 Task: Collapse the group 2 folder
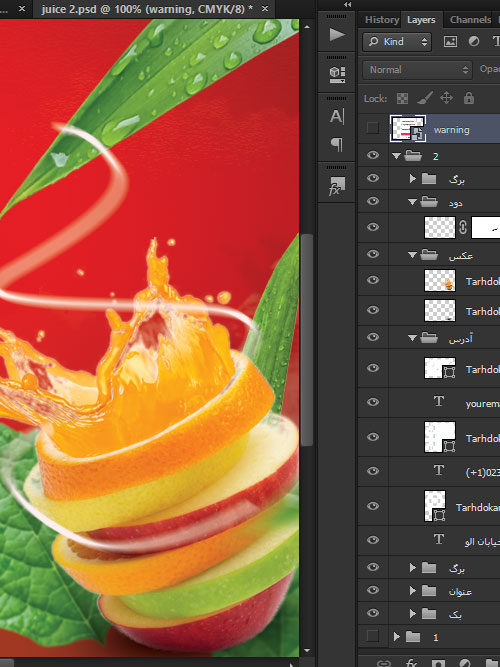397,156
